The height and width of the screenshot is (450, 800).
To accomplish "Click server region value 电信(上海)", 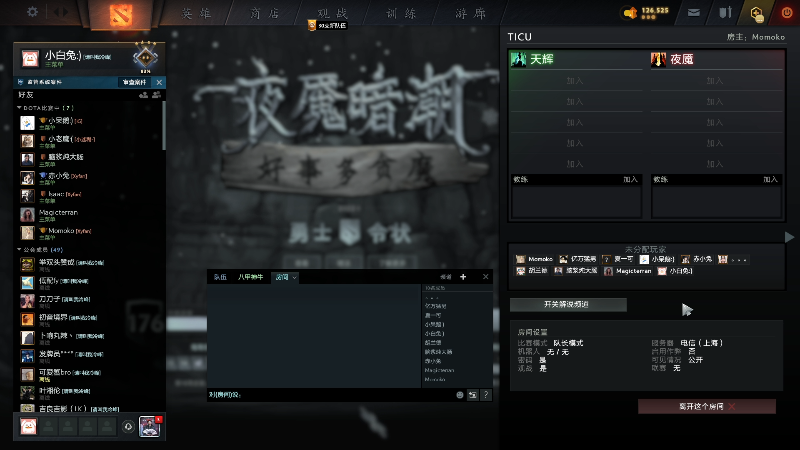I will tap(702, 343).
